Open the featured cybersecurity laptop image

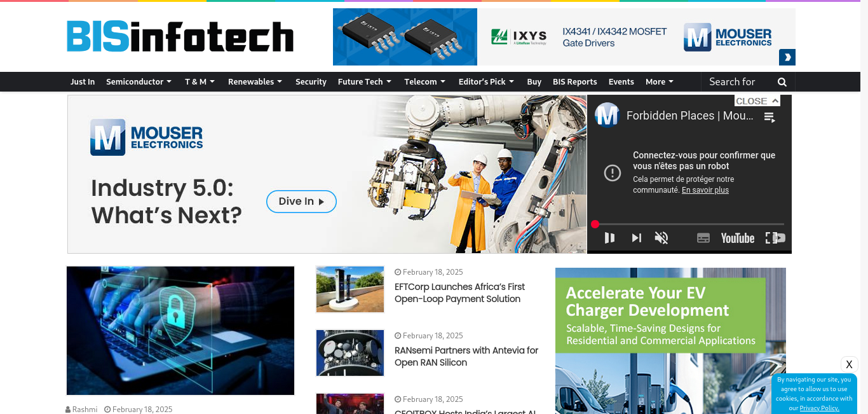point(180,331)
